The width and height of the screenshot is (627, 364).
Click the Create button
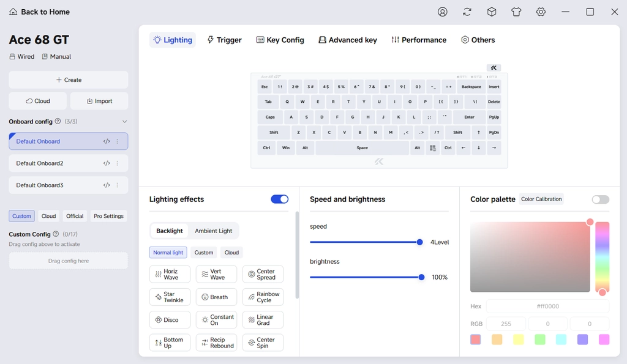69,80
